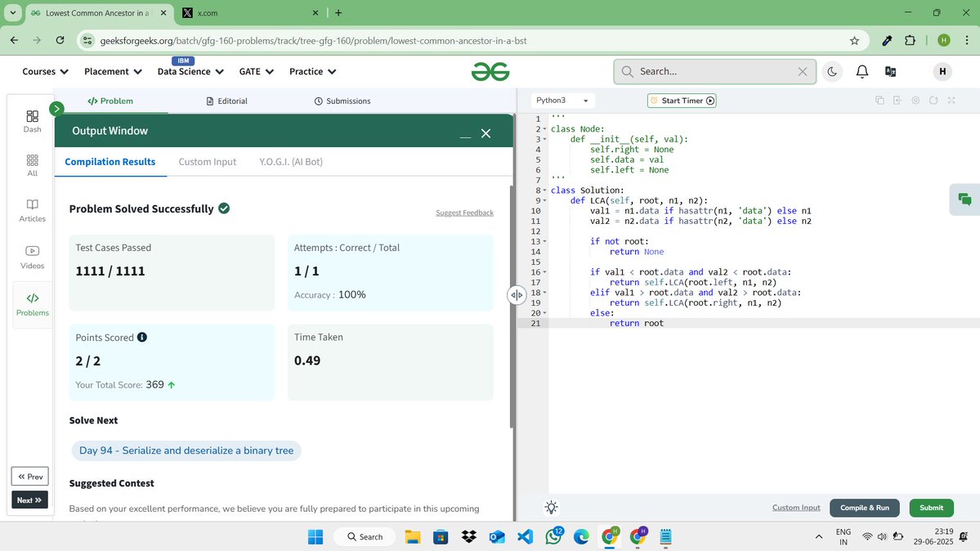Select the Y.O.G.I. (AI Bot) tab
980x551 pixels.
coord(291,161)
